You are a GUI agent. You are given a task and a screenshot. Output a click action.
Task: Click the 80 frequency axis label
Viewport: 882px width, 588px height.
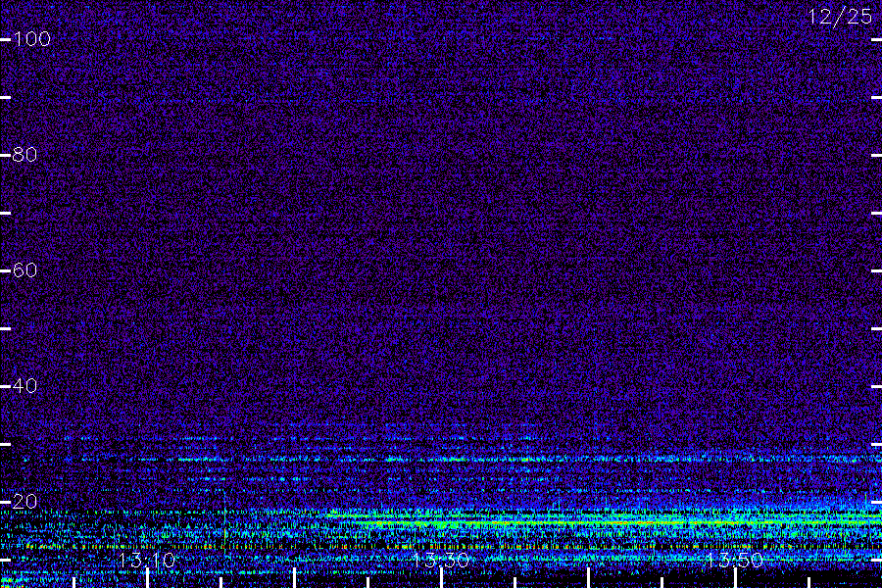(24, 155)
